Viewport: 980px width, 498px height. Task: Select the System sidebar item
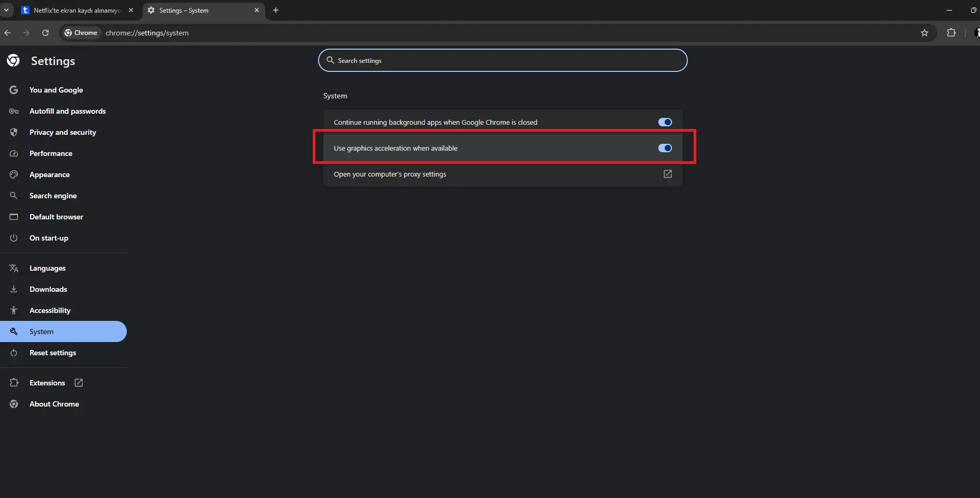pos(63,331)
